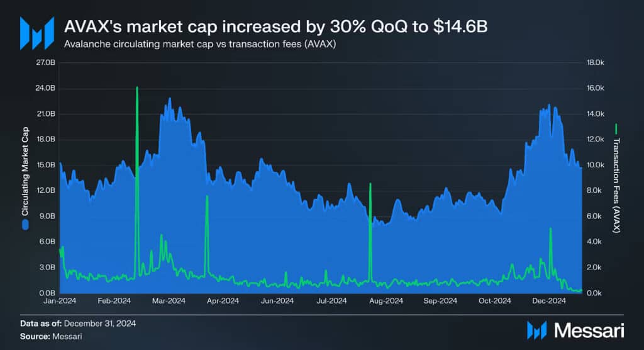This screenshot has width=644, height=350.
Task: Click the Messari logo icon at top left
Action: (x=37, y=33)
